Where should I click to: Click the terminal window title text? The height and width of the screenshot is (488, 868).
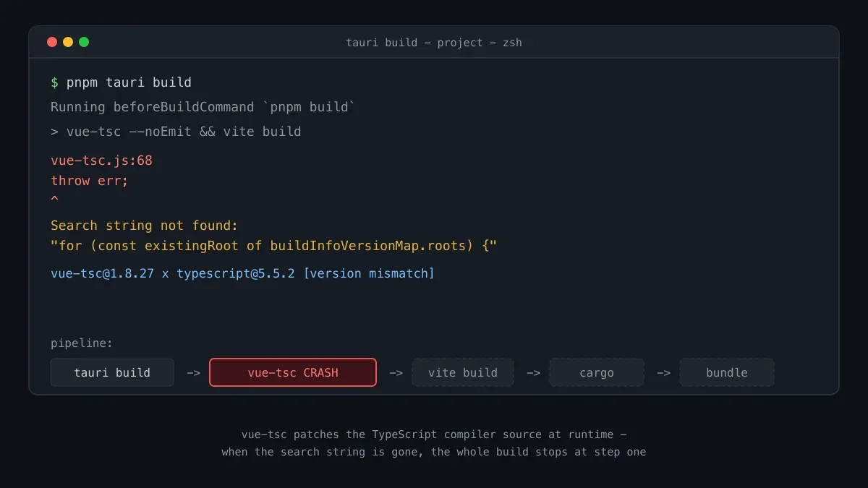(x=434, y=42)
